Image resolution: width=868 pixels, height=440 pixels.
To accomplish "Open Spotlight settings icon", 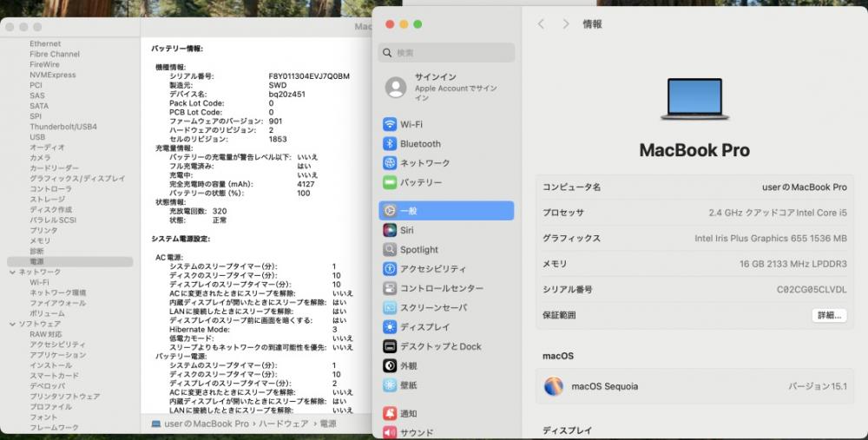I will pyautogui.click(x=390, y=250).
